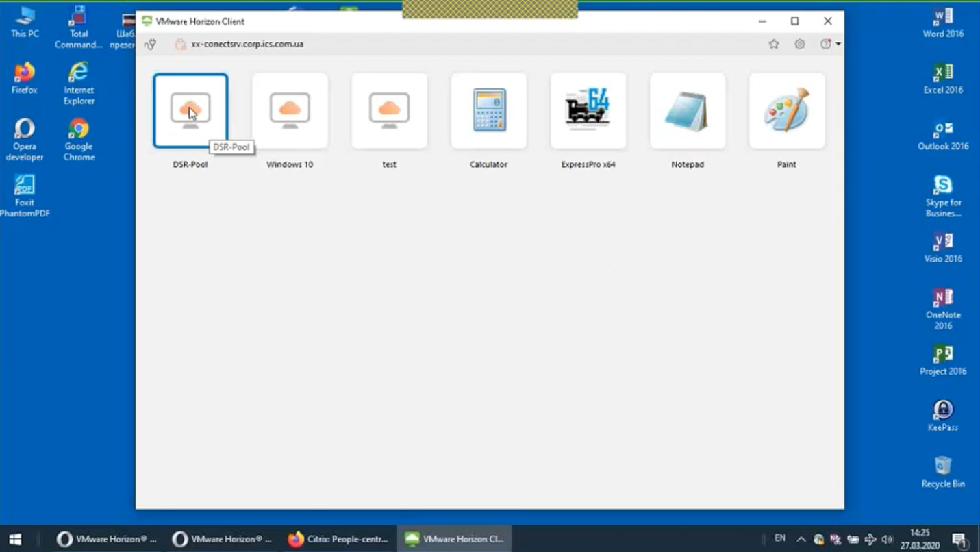Click the EN language indicator in tray

[779, 538]
